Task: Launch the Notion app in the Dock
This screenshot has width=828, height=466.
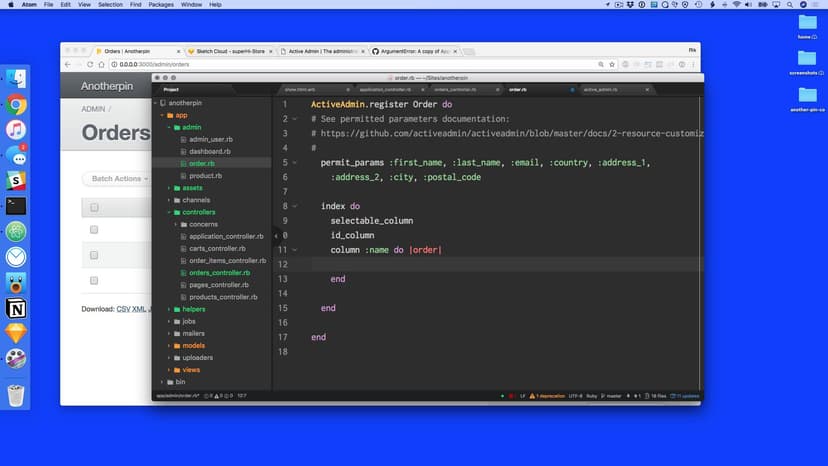Action: [x=16, y=308]
